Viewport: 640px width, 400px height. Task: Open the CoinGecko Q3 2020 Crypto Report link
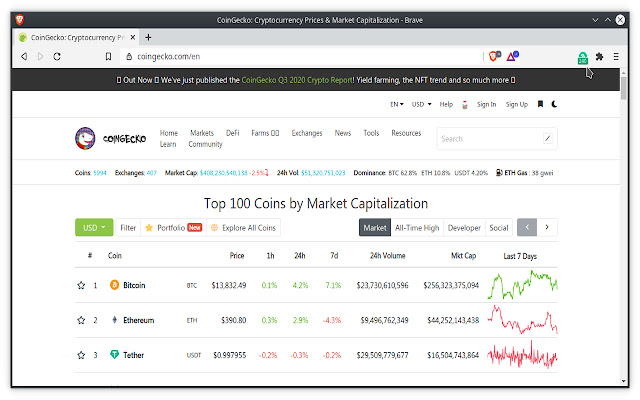pyautogui.click(x=297, y=80)
